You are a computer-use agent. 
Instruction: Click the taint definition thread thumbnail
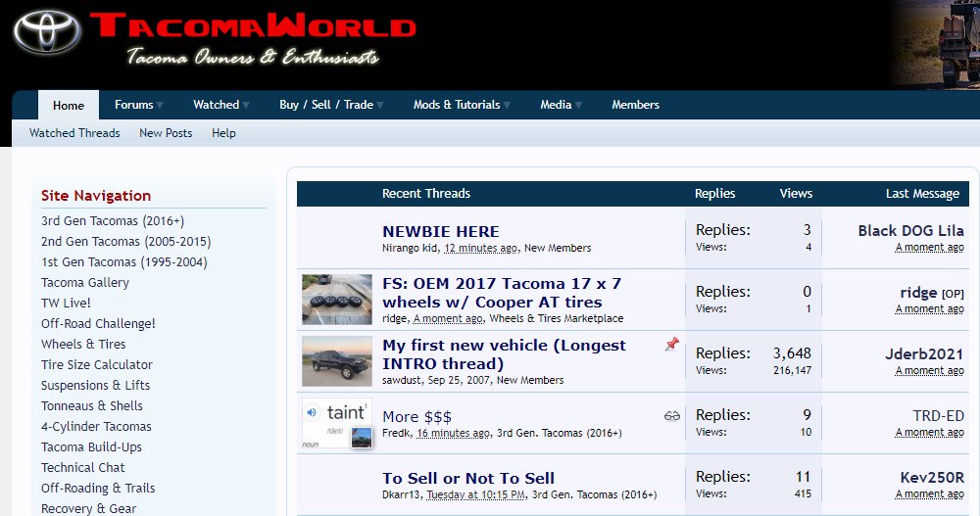coord(337,423)
